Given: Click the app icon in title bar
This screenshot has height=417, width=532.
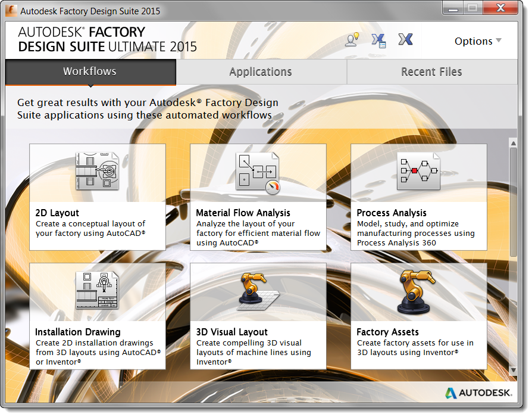Looking at the screenshot, I should point(11,11).
